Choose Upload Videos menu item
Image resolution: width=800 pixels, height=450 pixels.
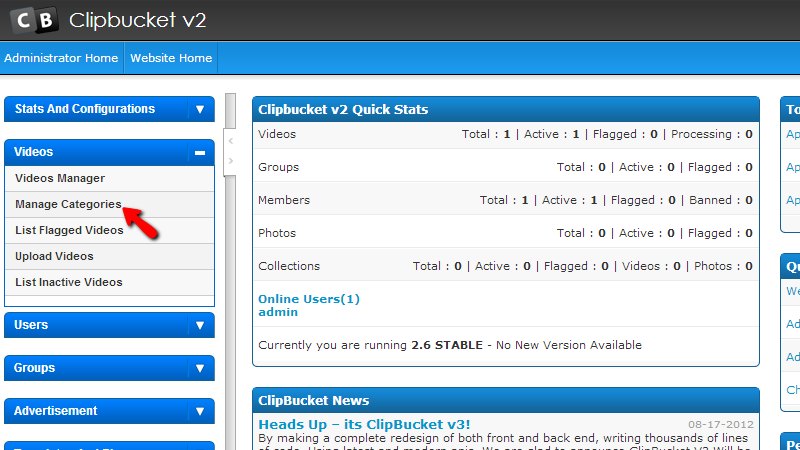pos(109,257)
